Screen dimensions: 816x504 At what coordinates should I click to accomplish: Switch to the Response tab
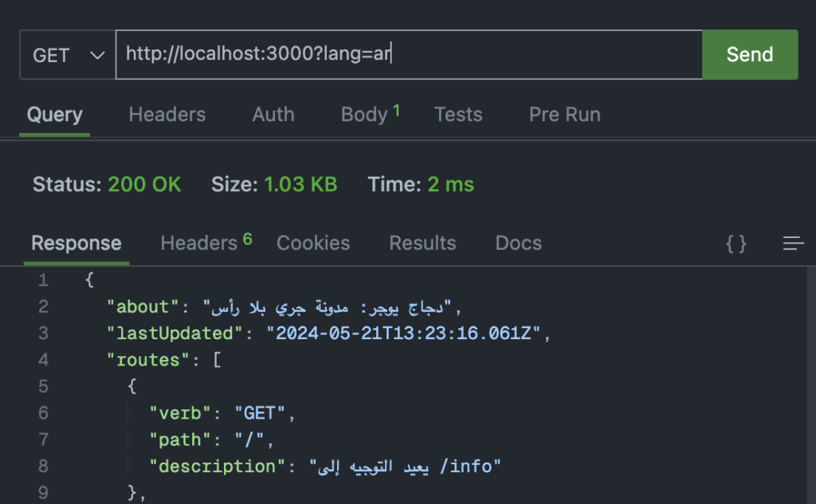tap(76, 243)
